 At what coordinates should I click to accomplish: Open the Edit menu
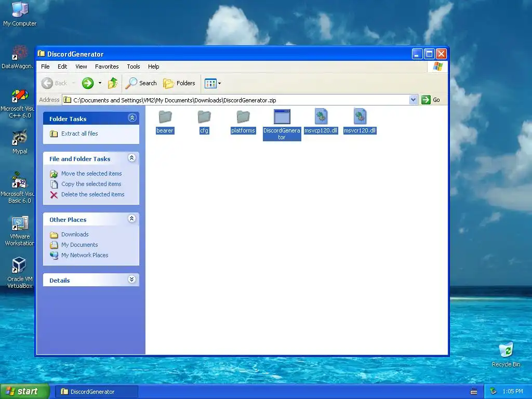(x=62, y=66)
